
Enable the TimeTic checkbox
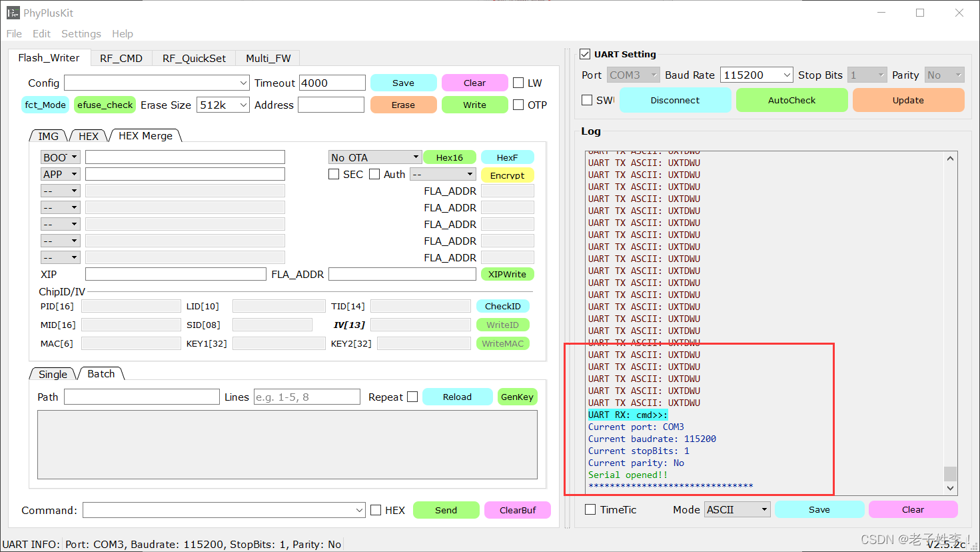tap(590, 509)
